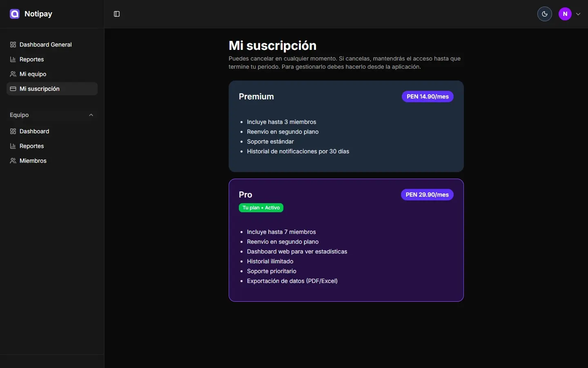Collapse the Equipo section chevron
Screen dimensions: 588x368
coord(91,115)
